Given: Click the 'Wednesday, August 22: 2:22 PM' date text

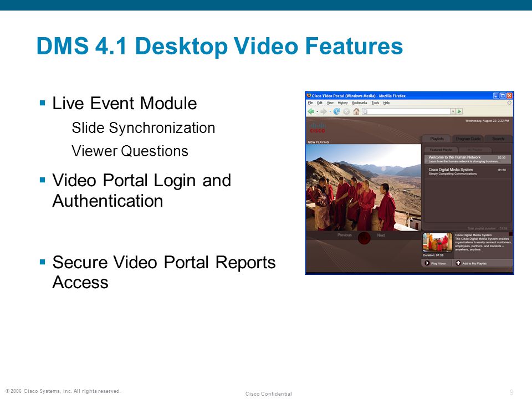Looking at the screenshot, I should (x=487, y=121).
